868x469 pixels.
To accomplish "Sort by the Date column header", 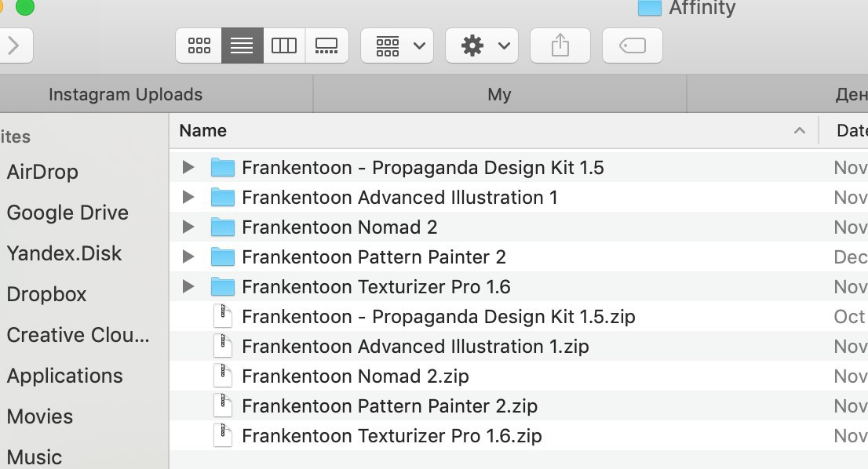I will click(852, 130).
